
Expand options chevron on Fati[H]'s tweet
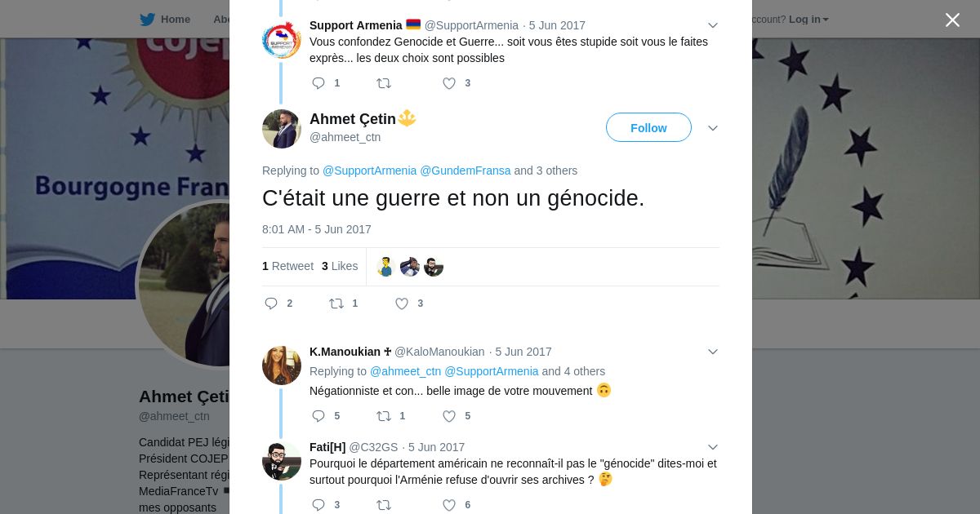[x=713, y=447]
